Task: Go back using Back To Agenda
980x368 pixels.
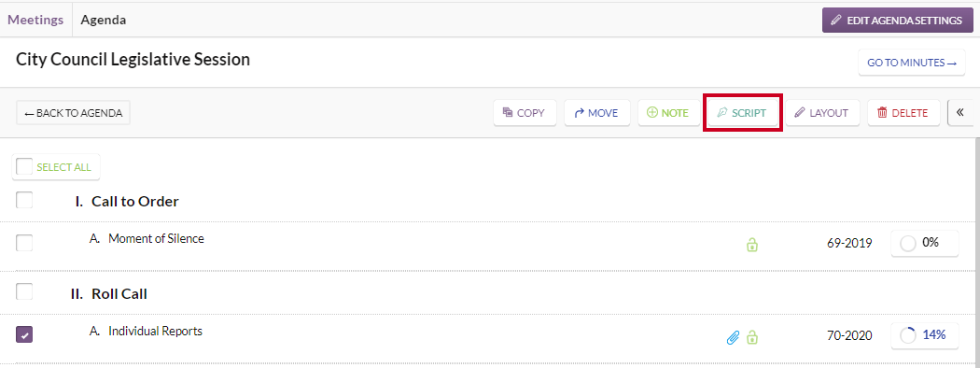Action: click(x=73, y=113)
